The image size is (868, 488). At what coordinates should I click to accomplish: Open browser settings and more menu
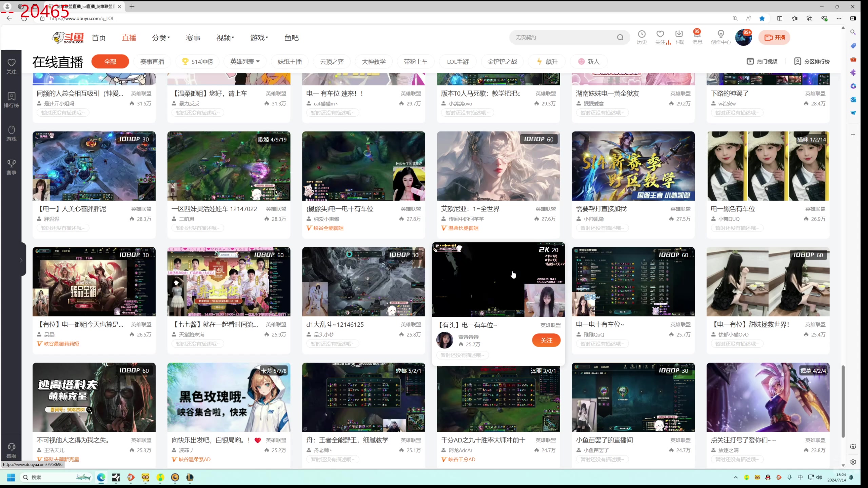click(839, 18)
